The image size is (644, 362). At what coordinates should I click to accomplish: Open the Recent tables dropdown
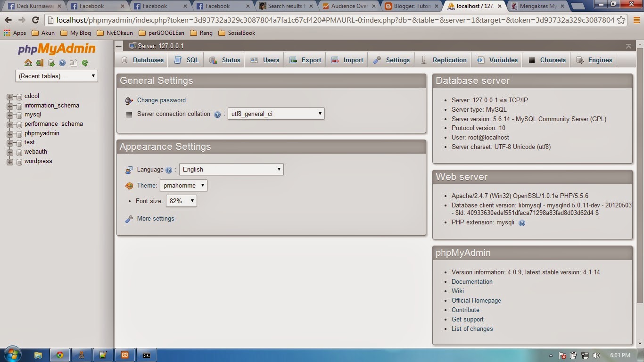pyautogui.click(x=56, y=76)
